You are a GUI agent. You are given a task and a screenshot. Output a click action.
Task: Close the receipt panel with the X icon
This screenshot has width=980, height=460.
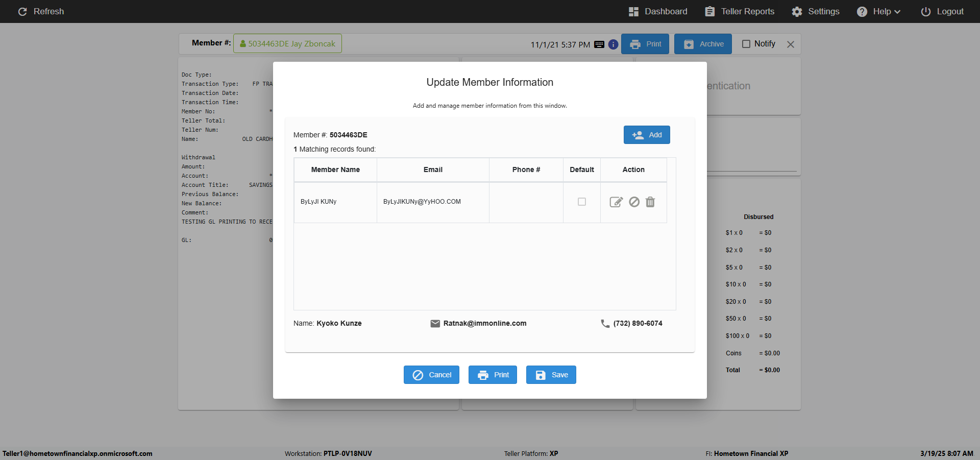point(791,44)
